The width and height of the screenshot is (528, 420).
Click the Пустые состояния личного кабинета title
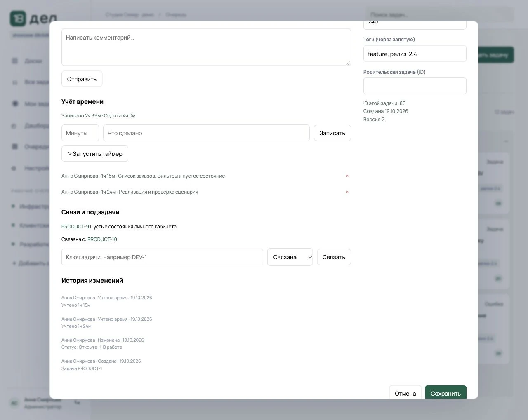tap(133, 227)
